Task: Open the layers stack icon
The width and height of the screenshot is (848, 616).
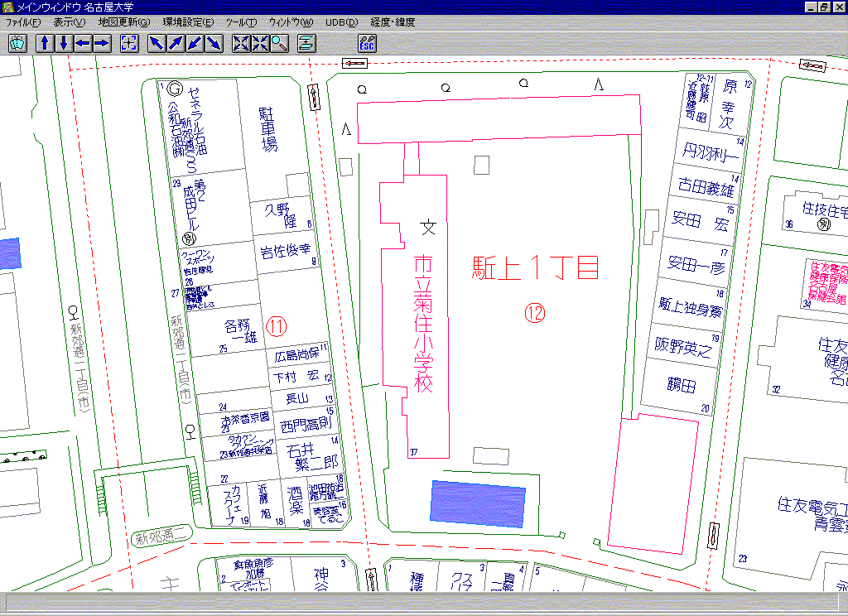Action: pos(306,43)
